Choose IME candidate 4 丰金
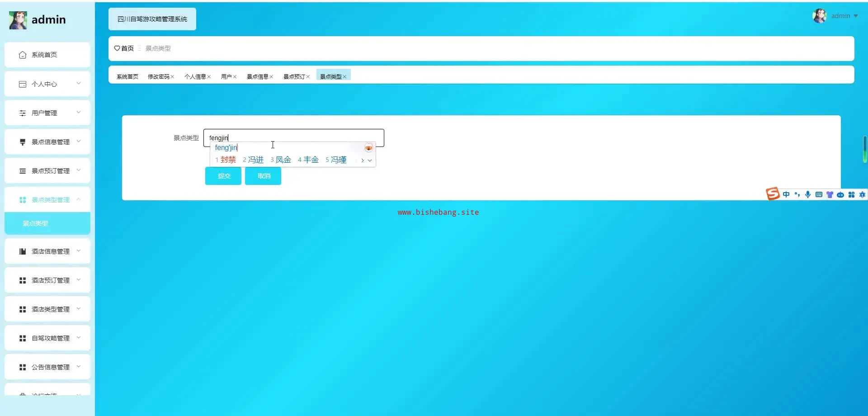868x416 pixels. tap(308, 160)
